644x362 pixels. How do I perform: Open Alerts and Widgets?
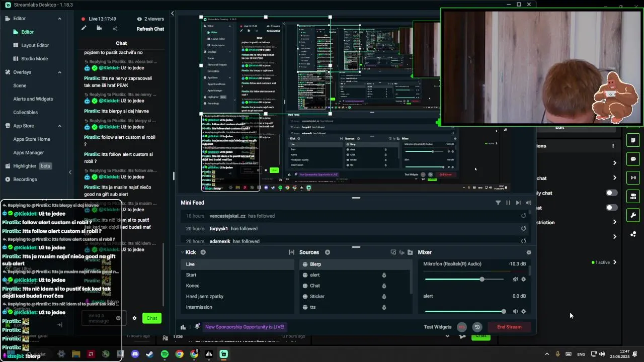[33, 99]
